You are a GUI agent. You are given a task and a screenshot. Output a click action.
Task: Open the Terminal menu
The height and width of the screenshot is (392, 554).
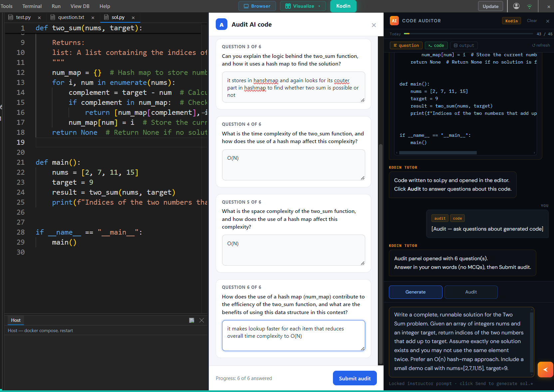point(32,6)
